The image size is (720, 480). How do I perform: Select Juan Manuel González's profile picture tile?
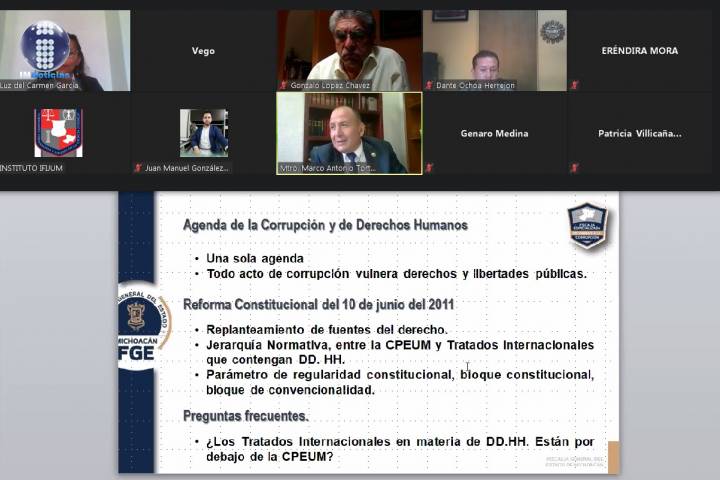point(203,133)
